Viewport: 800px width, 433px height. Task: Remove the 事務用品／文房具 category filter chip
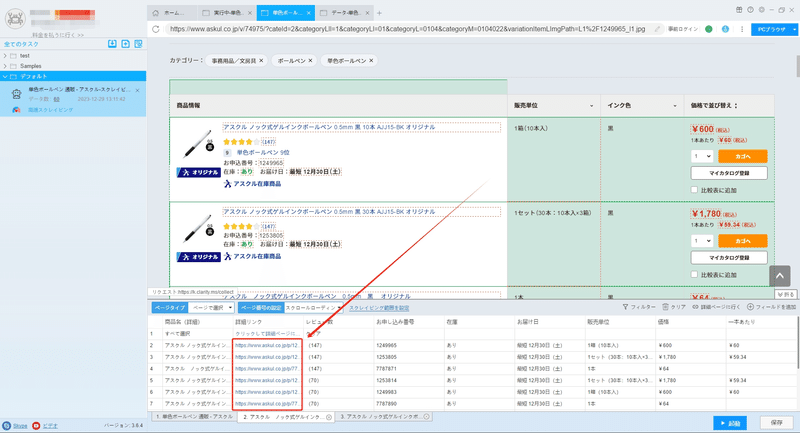click(261, 61)
